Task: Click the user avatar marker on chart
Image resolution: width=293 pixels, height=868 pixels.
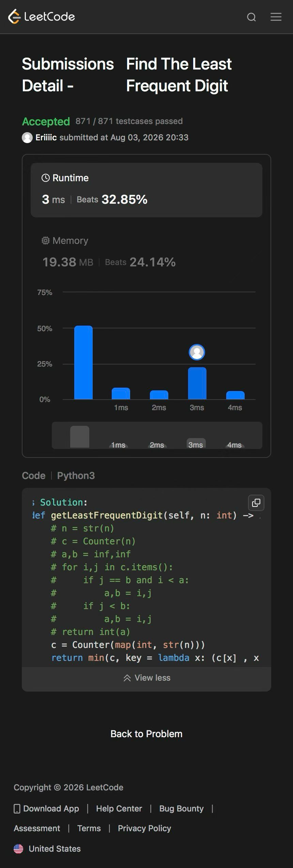Action: point(197,352)
